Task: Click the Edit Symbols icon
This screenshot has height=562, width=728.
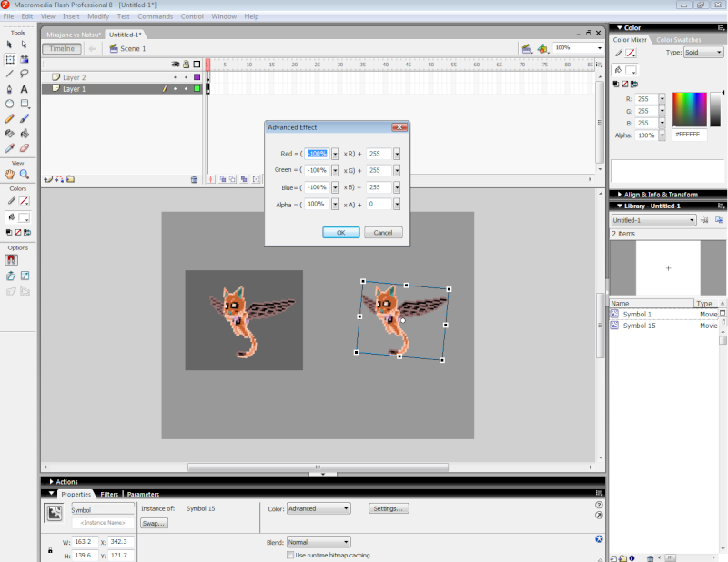Action: click(x=542, y=49)
